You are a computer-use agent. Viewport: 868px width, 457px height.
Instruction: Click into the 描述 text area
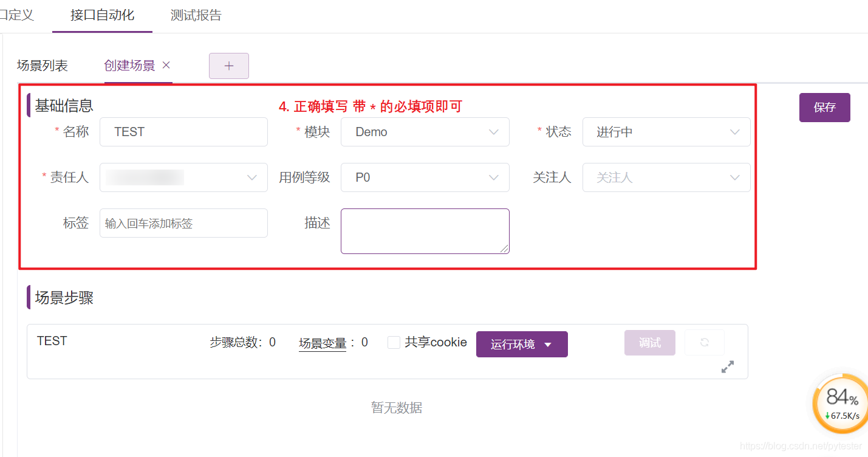tap(425, 231)
